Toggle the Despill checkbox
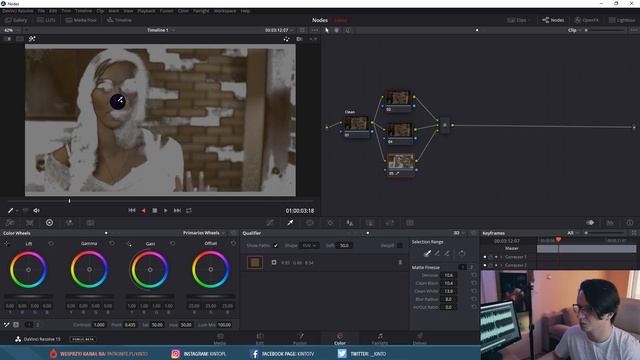Viewport: 640px width, 360px height. [x=400, y=246]
